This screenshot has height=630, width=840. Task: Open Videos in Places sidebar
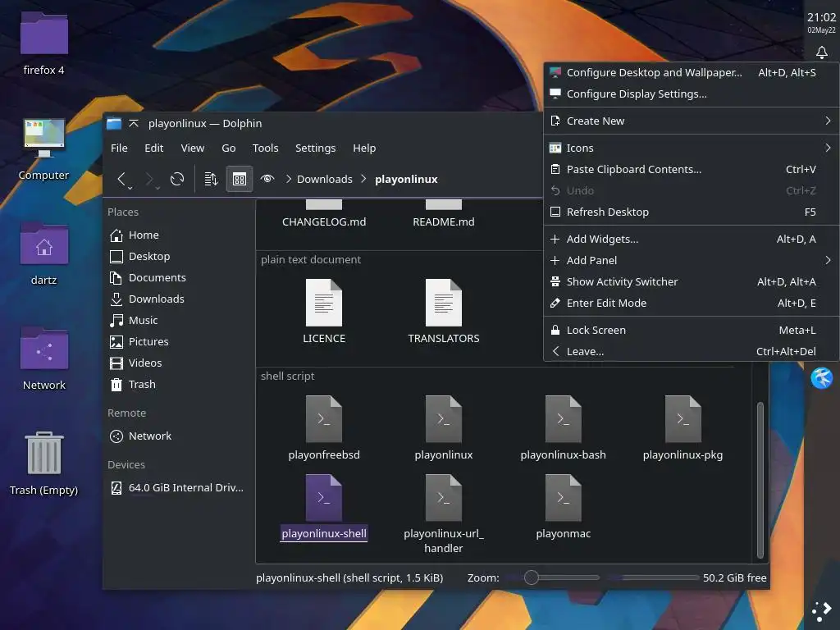pos(179,363)
